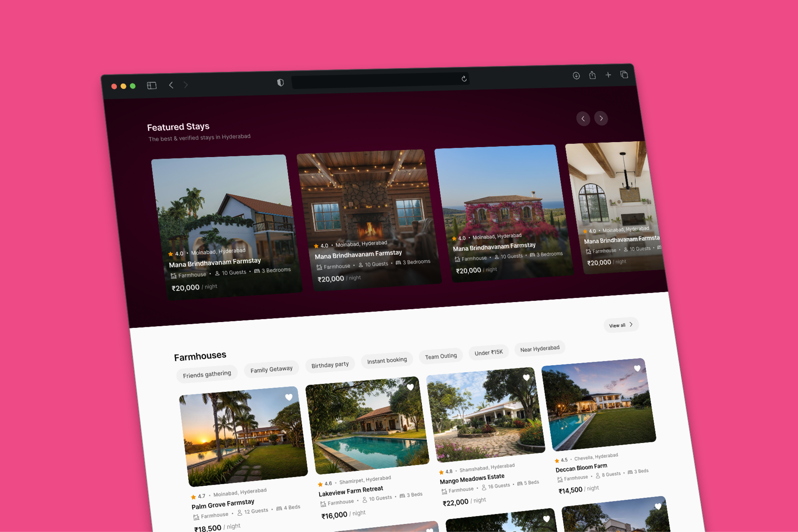Toggle the browser sidebar icon
This screenshot has height=532, width=798.
pyautogui.click(x=152, y=86)
